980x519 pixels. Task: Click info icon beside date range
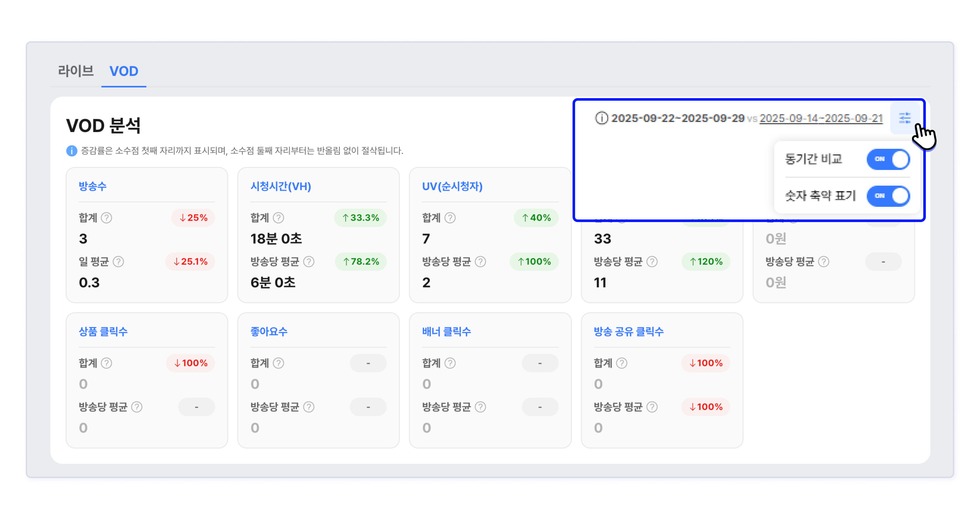tap(601, 118)
